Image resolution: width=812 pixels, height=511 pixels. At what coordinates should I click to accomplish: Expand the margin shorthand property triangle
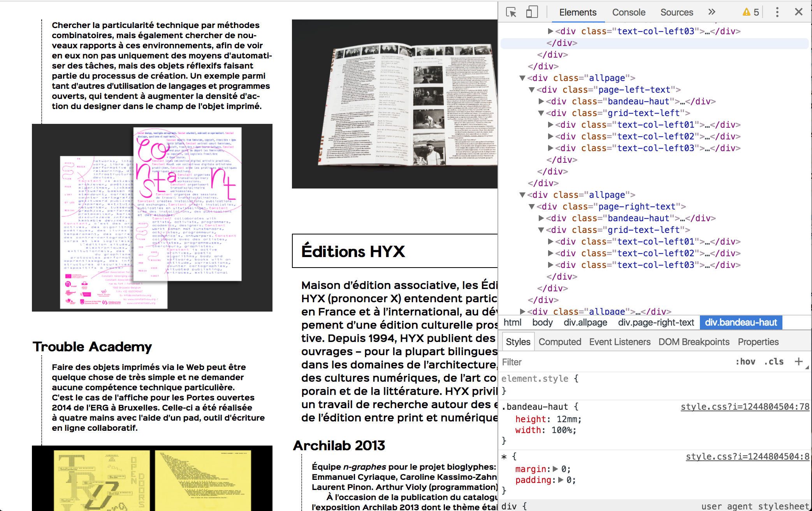tap(555, 469)
